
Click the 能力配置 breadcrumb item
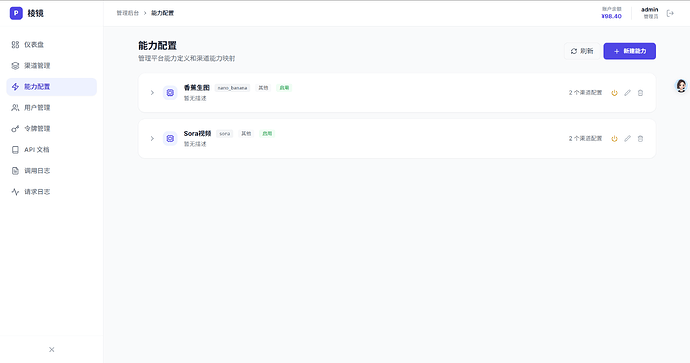[162, 13]
